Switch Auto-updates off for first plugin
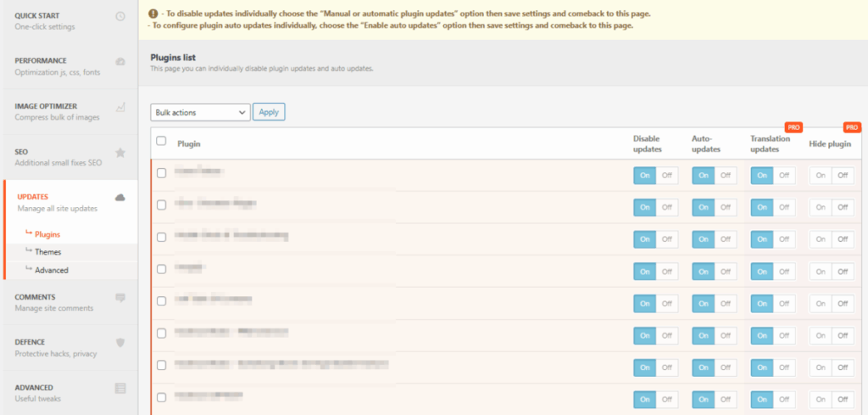 [726, 176]
